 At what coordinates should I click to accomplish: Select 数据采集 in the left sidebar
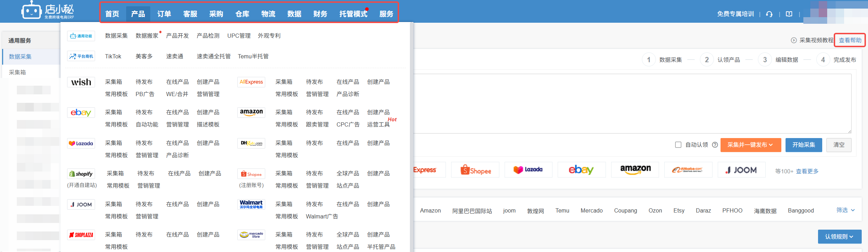click(20, 57)
